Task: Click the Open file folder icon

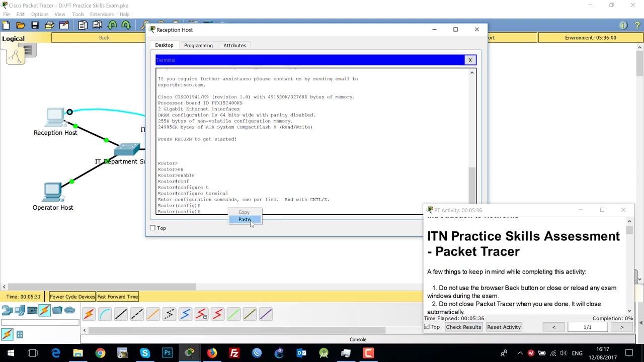Action: (21, 25)
